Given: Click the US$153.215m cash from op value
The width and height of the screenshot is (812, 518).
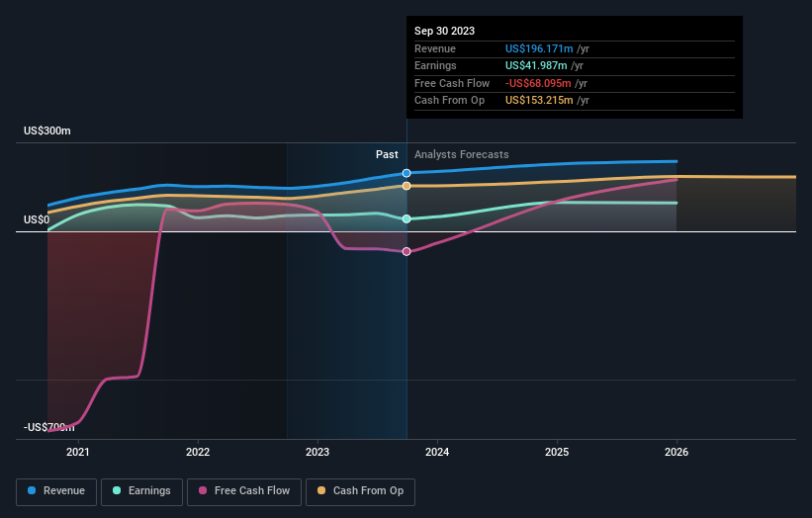Looking at the screenshot, I should 539,101.
